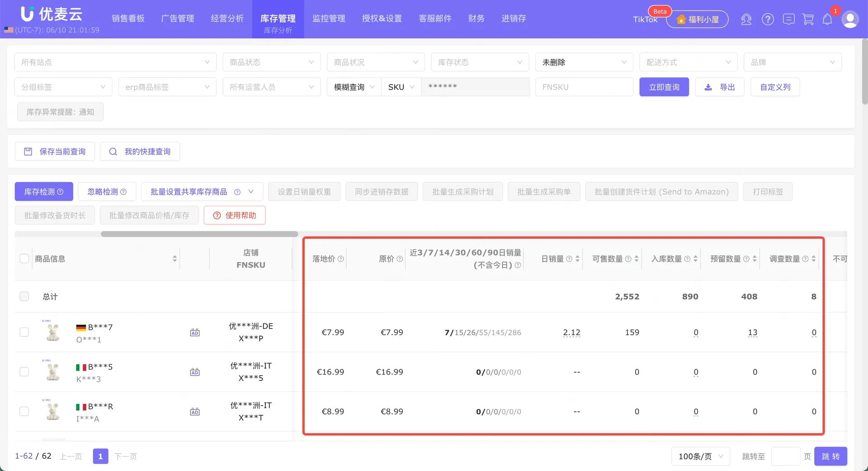Open the 广告管理 menu

click(178, 19)
